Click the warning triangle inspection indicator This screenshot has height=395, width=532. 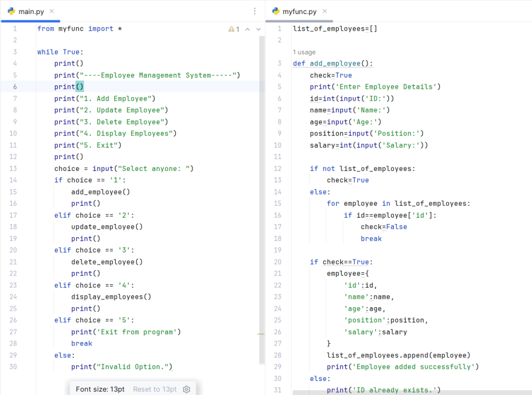(x=231, y=29)
